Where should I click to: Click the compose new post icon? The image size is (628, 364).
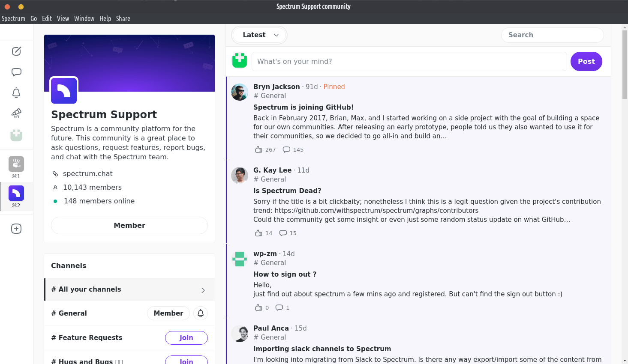tap(16, 51)
